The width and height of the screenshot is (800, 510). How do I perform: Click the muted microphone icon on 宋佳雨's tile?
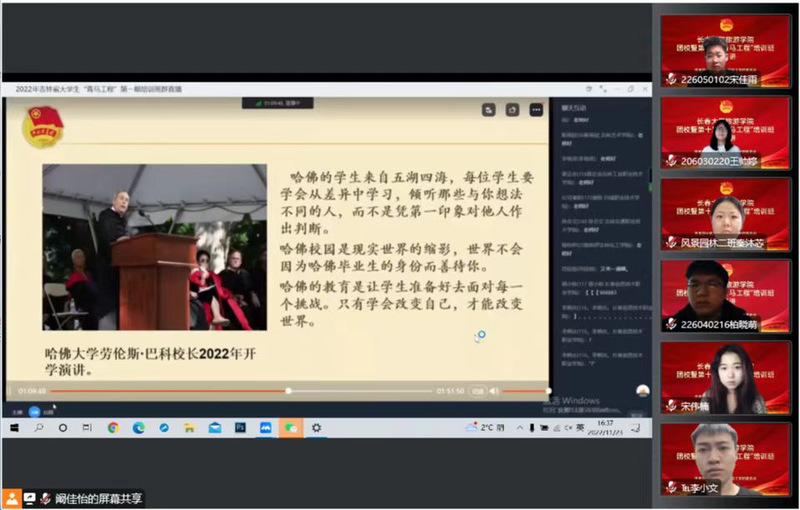[x=671, y=79]
